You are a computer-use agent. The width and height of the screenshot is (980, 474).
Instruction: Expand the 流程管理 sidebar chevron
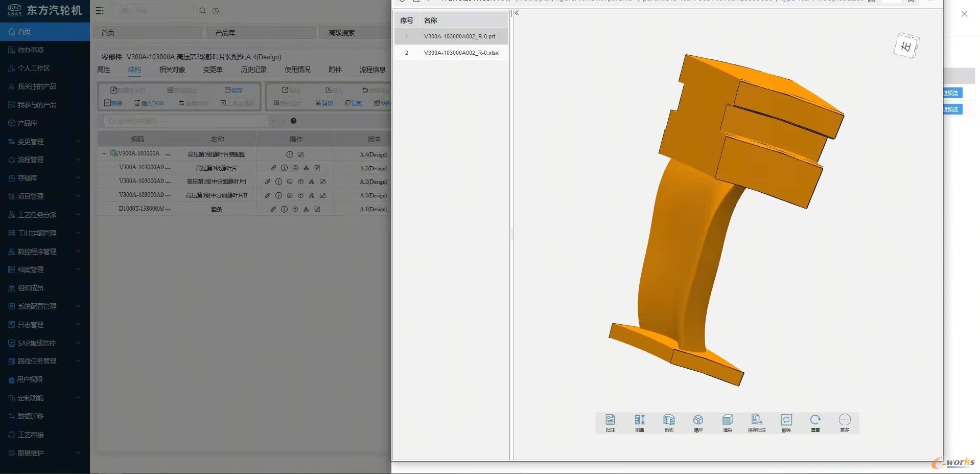tap(78, 160)
